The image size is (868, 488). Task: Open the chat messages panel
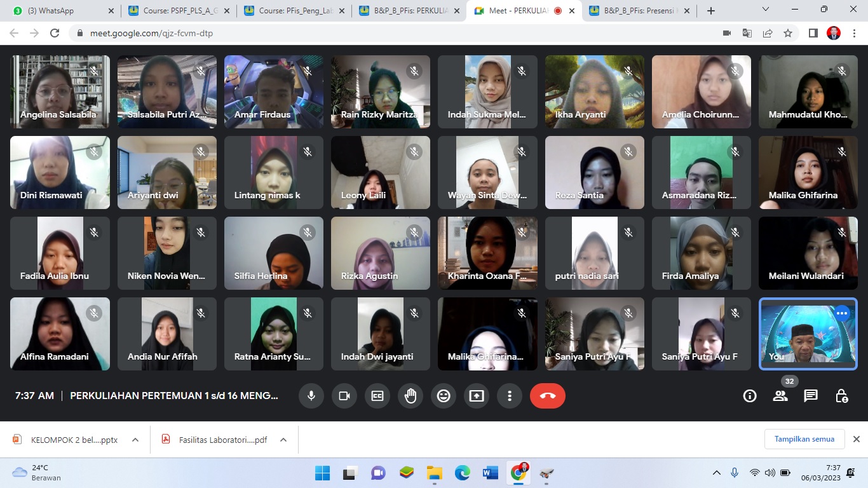click(x=811, y=396)
